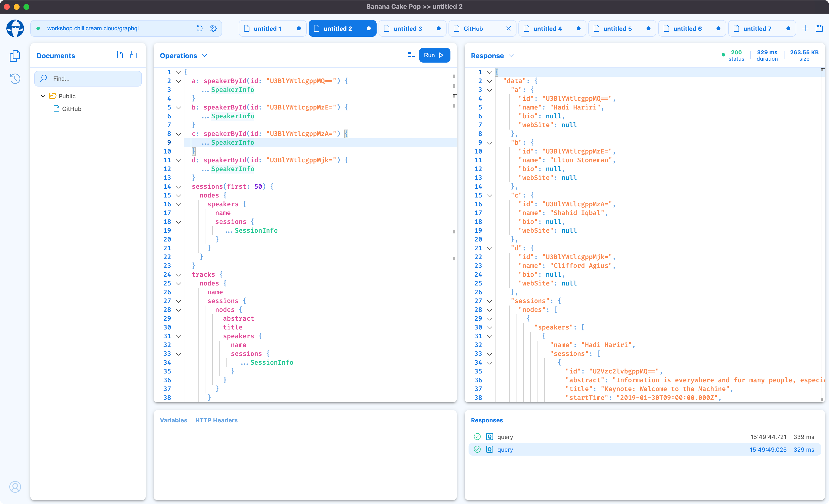This screenshot has width=829, height=504.
Task: Add a new tab with the plus icon
Action: coord(805,28)
